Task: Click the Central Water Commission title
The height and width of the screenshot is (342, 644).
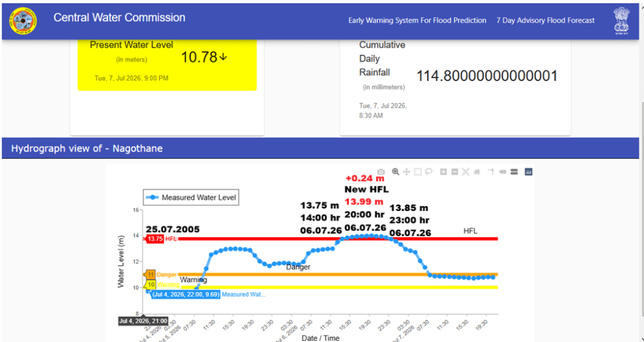Action: point(120,18)
